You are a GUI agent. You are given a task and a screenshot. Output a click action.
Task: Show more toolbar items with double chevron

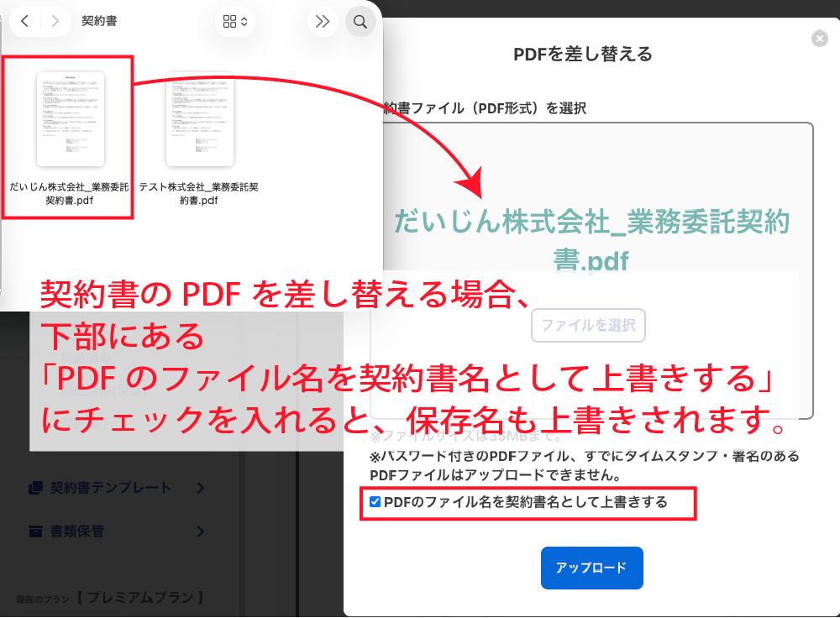click(322, 22)
